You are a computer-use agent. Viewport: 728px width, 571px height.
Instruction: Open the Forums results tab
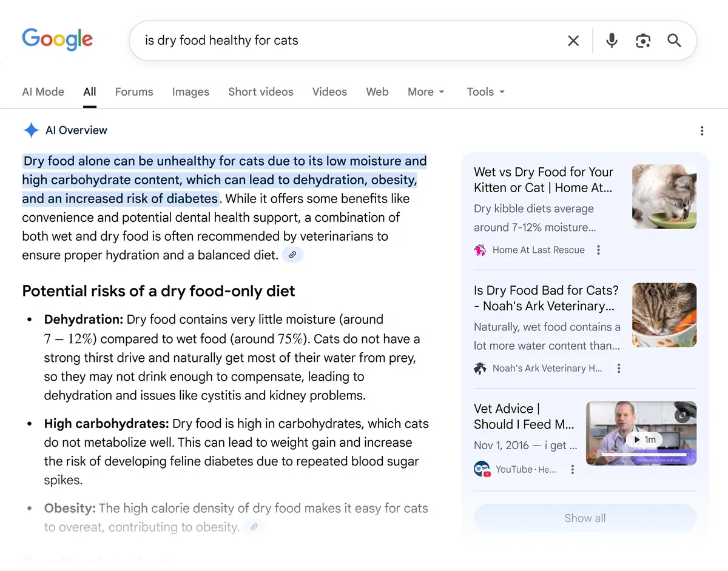[134, 92]
